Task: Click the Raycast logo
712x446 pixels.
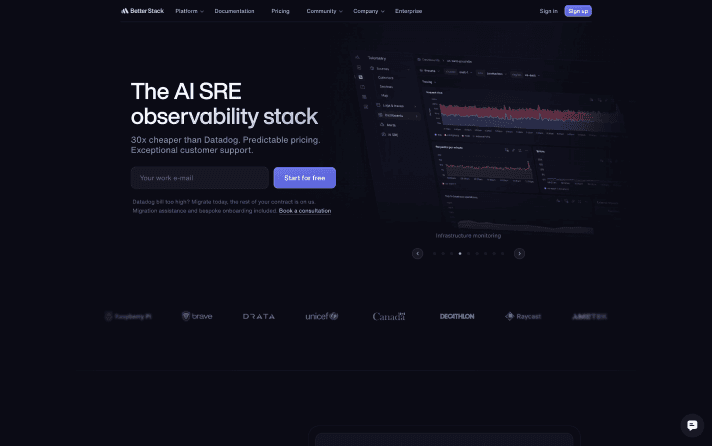Action: pyautogui.click(x=523, y=316)
